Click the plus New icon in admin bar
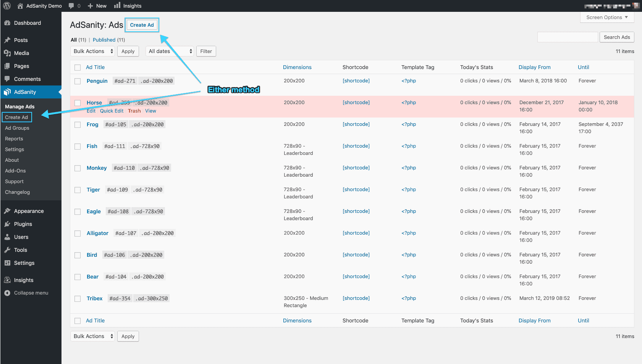Viewport: 642px width, 364px height. tap(90, 6)
